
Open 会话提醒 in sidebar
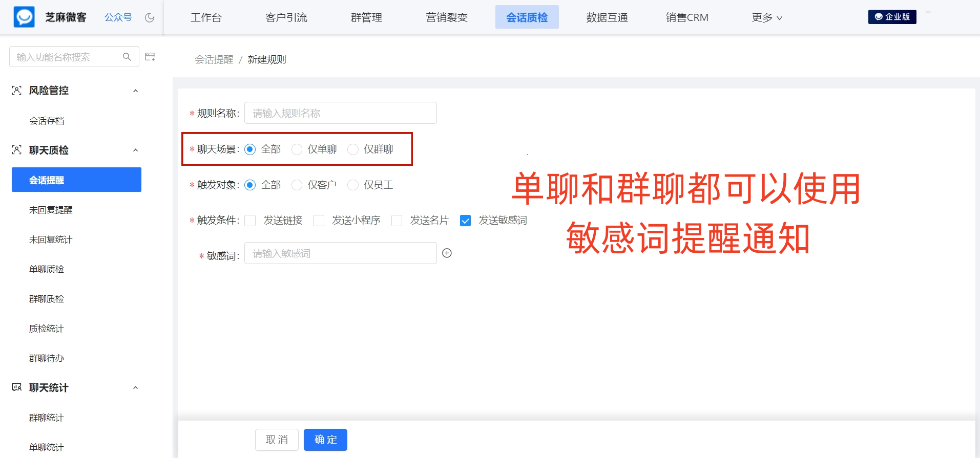tap(76, 180)
